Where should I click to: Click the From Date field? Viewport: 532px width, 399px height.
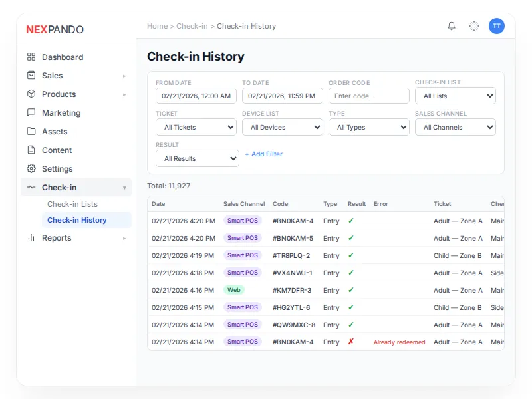click(x=196, y=96)
